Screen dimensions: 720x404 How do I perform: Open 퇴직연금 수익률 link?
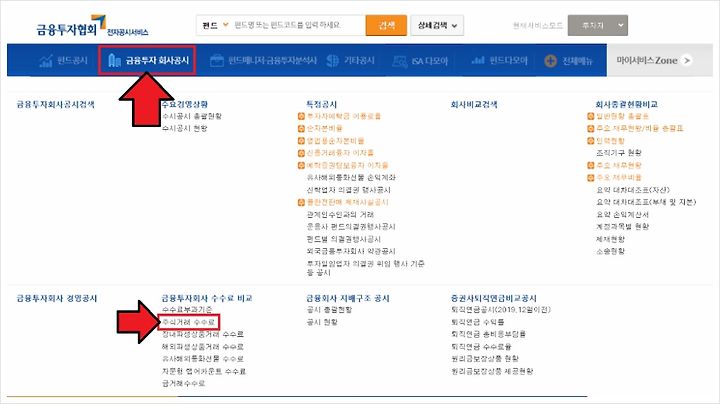point(478,322)
